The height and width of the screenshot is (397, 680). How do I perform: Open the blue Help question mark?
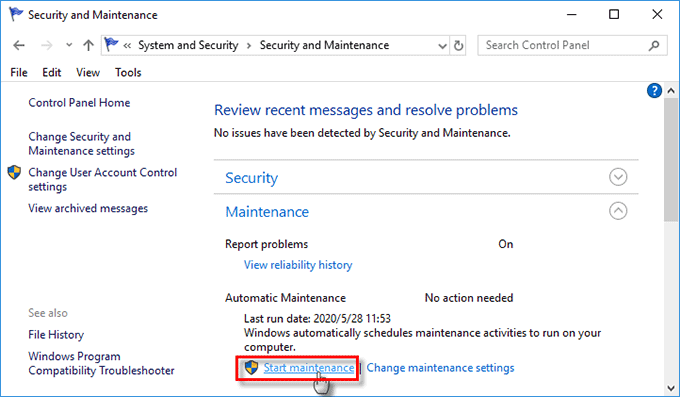[654, 91]
